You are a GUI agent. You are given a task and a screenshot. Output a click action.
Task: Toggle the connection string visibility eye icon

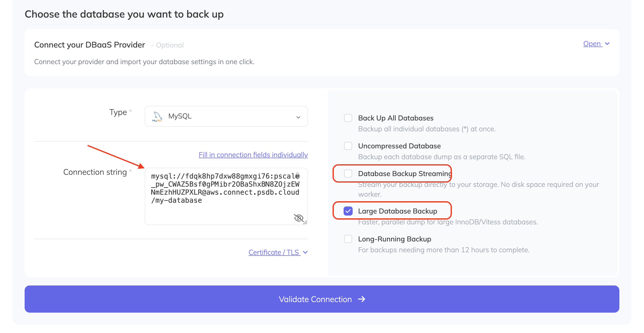[x=298, y=218]
